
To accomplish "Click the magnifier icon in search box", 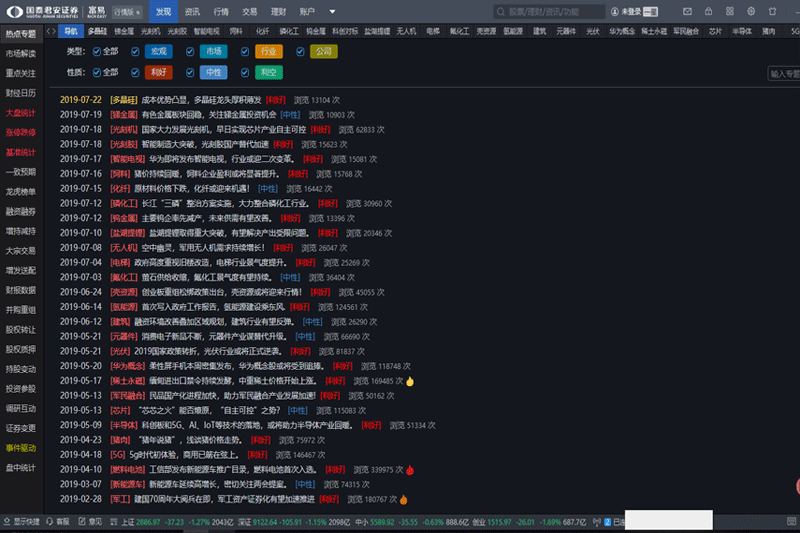I will 501,11.
